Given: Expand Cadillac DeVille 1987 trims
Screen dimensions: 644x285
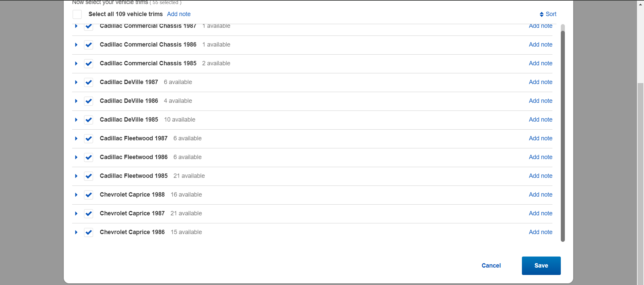Looking at the screenshot, I should coord(76,82).
